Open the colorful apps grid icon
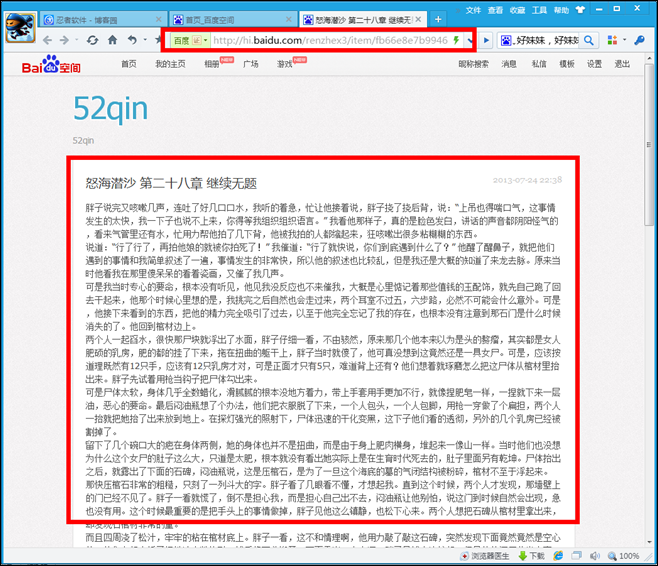Image resolution: width=658 pixels, height=566 pixels. pos(613,40)
